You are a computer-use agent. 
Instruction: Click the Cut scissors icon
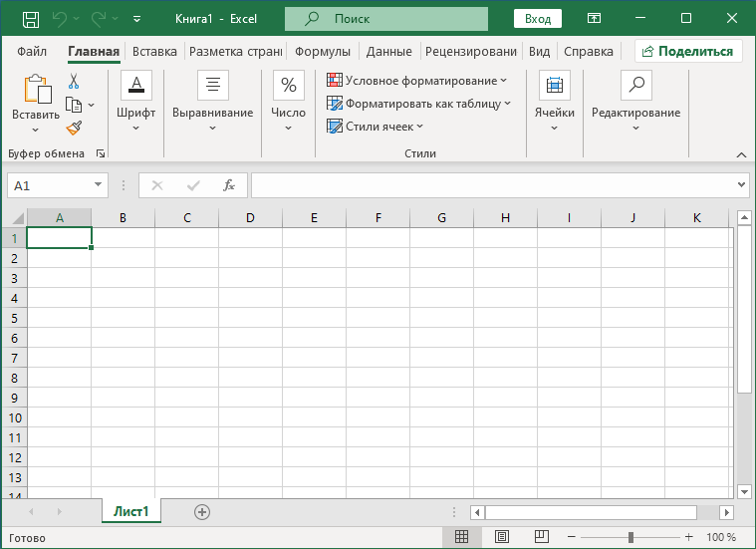point(74,81)
